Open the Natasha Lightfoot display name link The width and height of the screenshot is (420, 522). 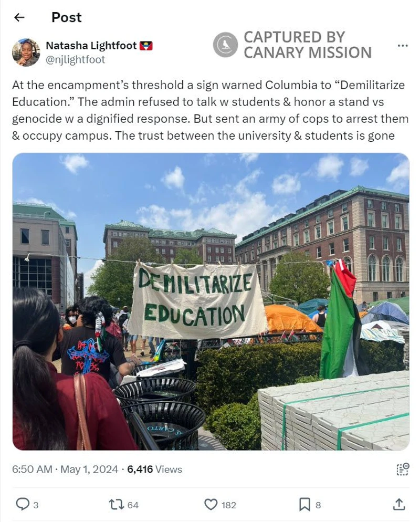(91, 45)
